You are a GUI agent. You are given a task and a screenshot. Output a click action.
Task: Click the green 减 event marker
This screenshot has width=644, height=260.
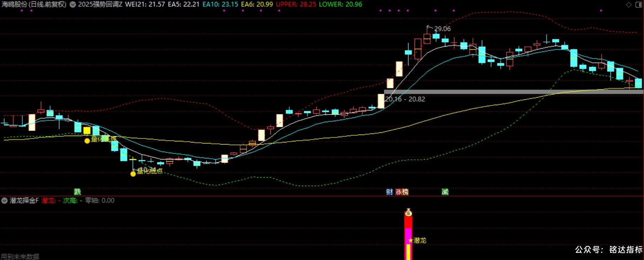[445, 192]
